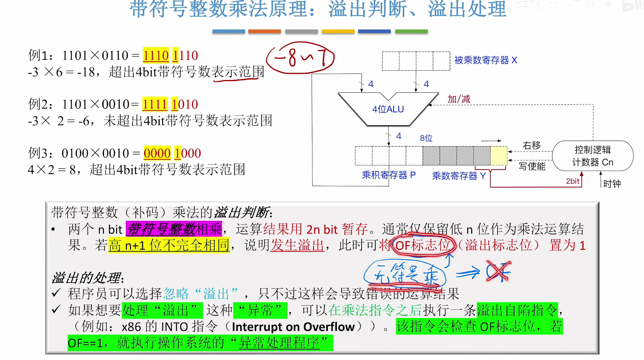
Task: Click the green-highlighted 处理“溢出”
Action: pos(162,310)
